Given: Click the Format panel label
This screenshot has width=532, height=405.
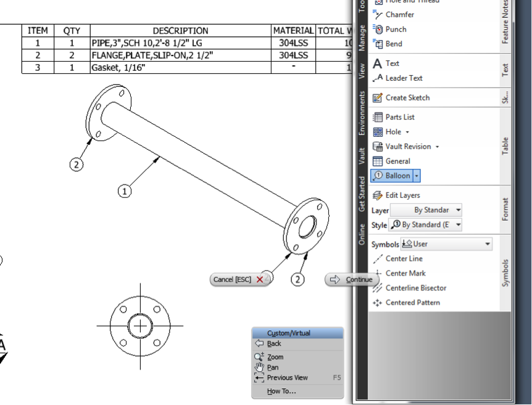Looking at the screenshot, I should click(x=505, y=210).
